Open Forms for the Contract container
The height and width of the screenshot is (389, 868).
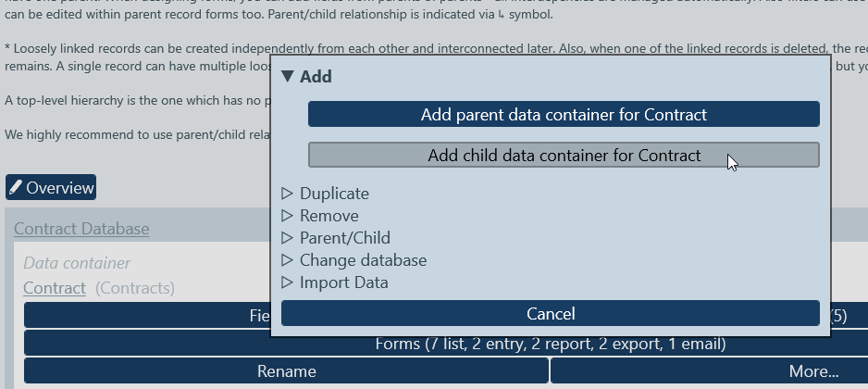pos(550,345)
